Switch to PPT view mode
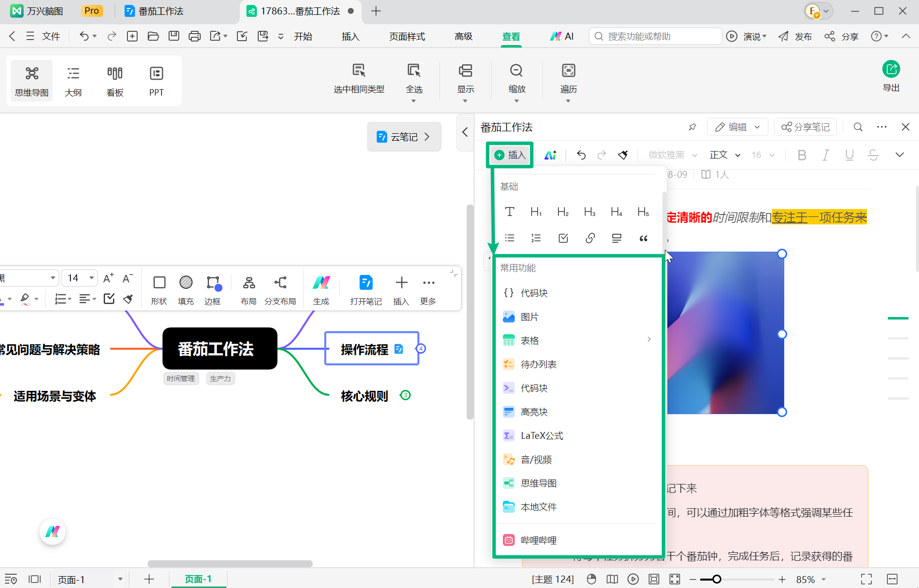This screenshot has width=919, height=588. (x=157, y=81)
